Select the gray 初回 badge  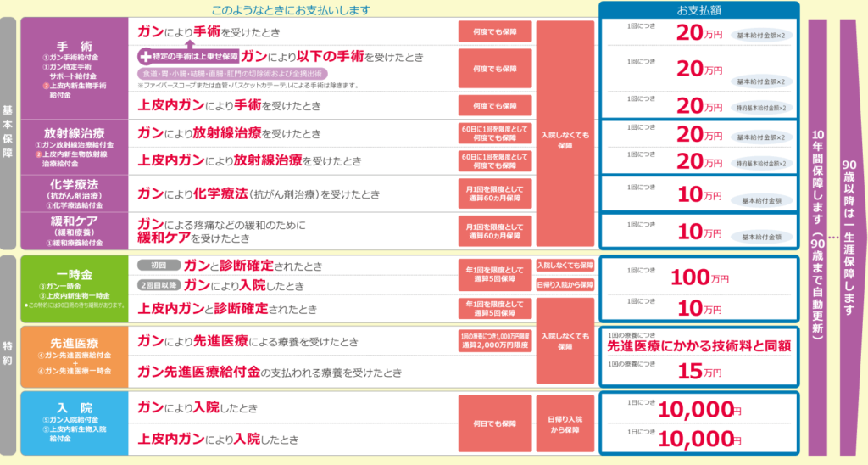click(x=159, y=265)
